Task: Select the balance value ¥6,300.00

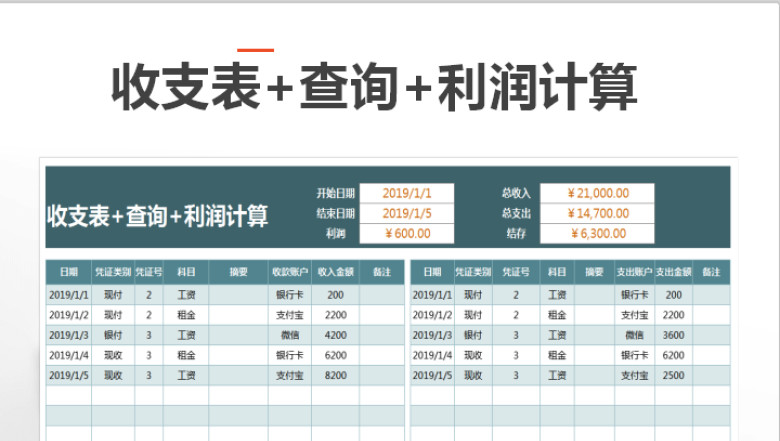Action: 597,234
